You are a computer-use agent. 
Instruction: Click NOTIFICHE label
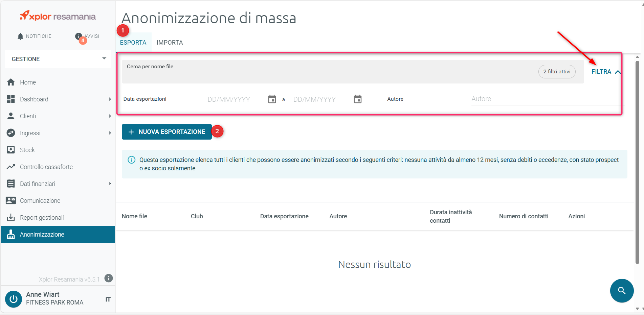pyautogui.click(x=39, y=36)
